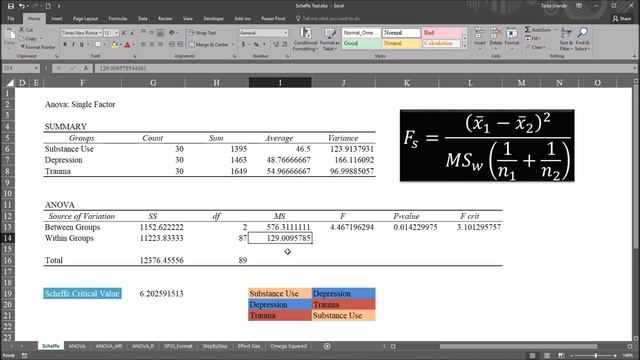Screen dimensions: 640x360
Task: Switch to the Data ribbon tab
Action: point(142,18)
